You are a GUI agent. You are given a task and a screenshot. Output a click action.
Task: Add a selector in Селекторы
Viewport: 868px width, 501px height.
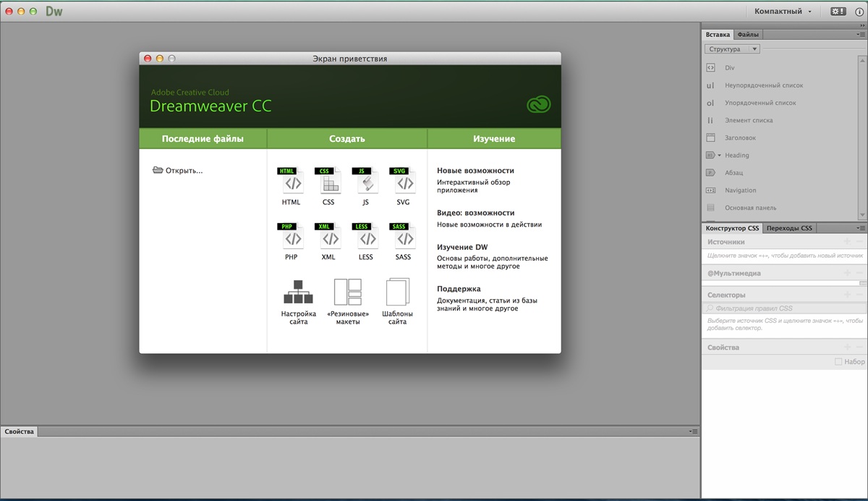point(847,295)
